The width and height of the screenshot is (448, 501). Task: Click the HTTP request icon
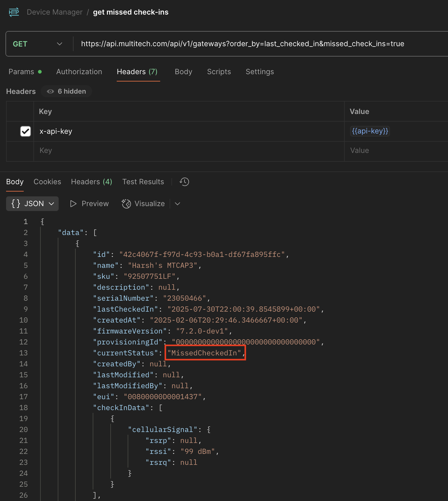[14, 12]
